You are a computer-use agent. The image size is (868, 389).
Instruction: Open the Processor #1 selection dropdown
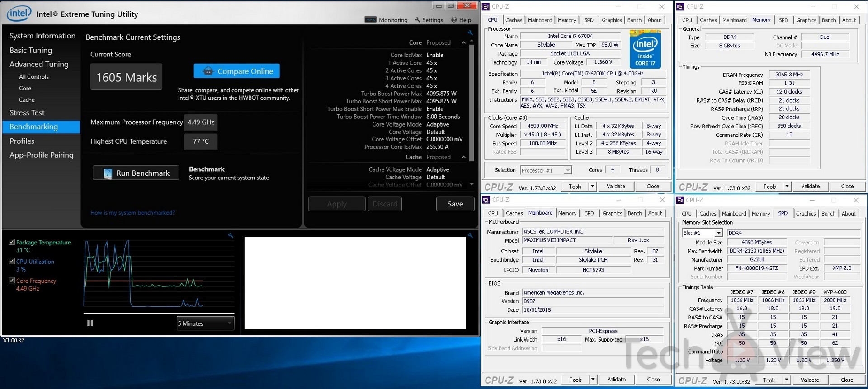click(546, 170)
